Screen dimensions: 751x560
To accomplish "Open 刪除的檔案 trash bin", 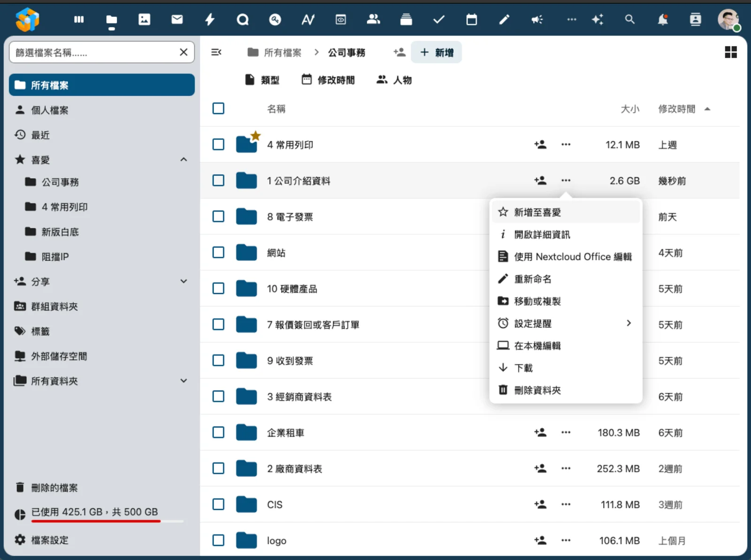I will (102, 488).
